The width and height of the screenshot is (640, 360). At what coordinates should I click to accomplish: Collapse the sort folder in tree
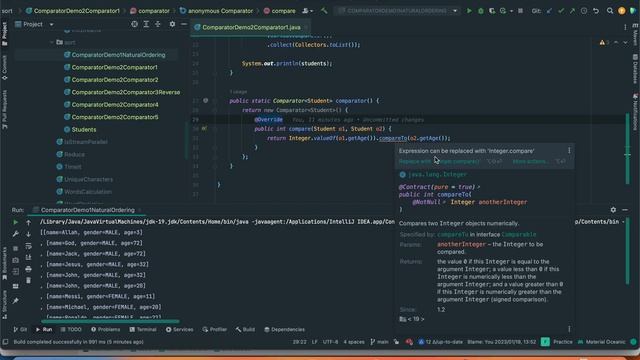[52, 42]
